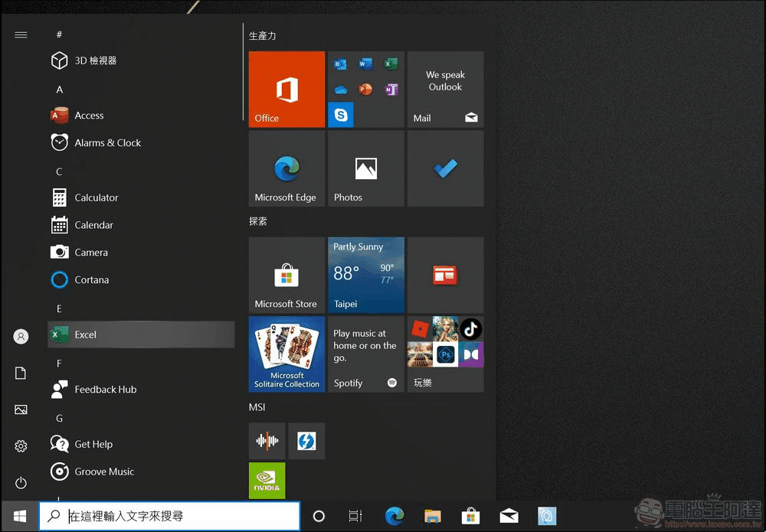Viewport: 766px width, 532px height.
Task: Open the red News tile
Action: [x=446, y=275]
